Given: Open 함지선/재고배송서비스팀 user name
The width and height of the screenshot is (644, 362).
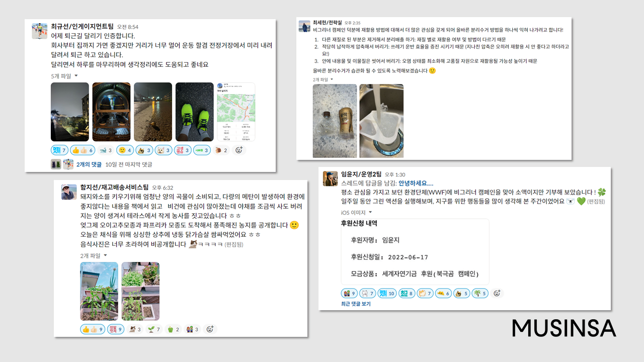Looking at the screenshot, I should click(114, 187).
